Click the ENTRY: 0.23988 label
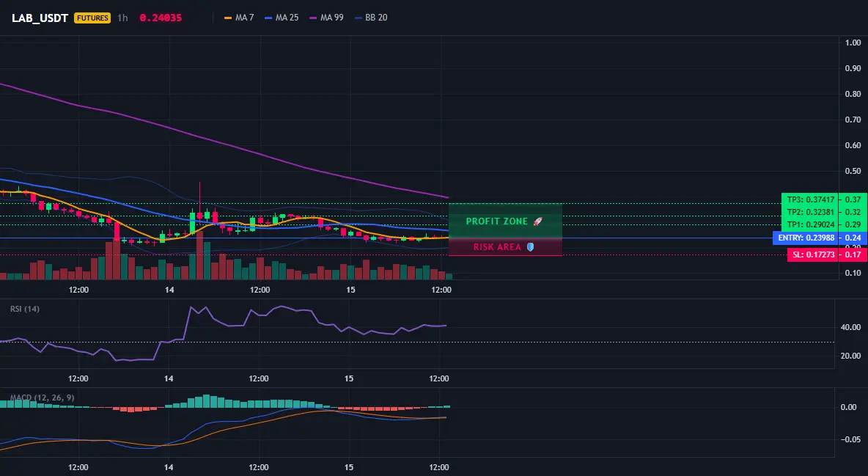The width and height of the screenshot is (868, 476). (x=806, y=238)
